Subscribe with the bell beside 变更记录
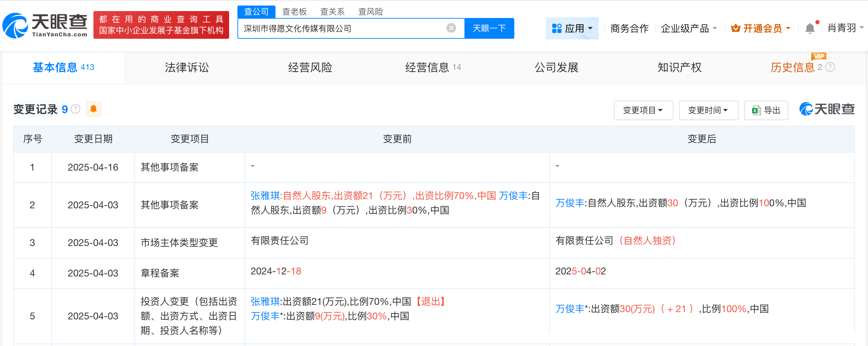The width and height of the screenshot is (868, 346). pos(93,109)
